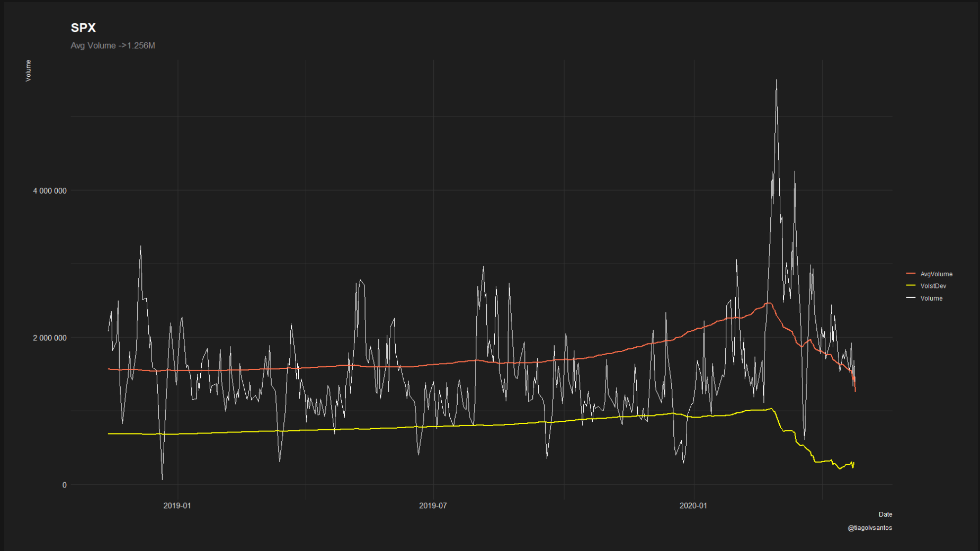The width and height of the screenshot is (980, 551).
Task: Click the white Volume legend line key
Action: tap(911, 298)
